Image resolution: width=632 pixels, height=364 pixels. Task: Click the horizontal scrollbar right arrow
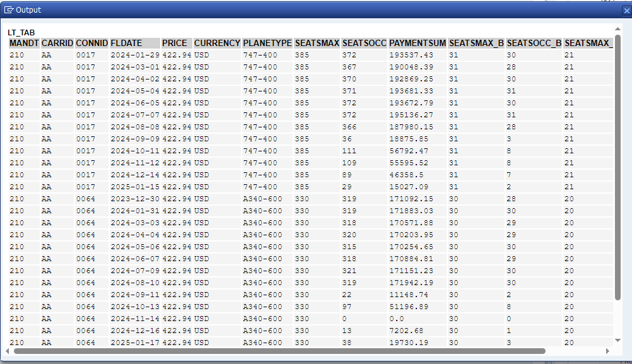pos(608,351)
